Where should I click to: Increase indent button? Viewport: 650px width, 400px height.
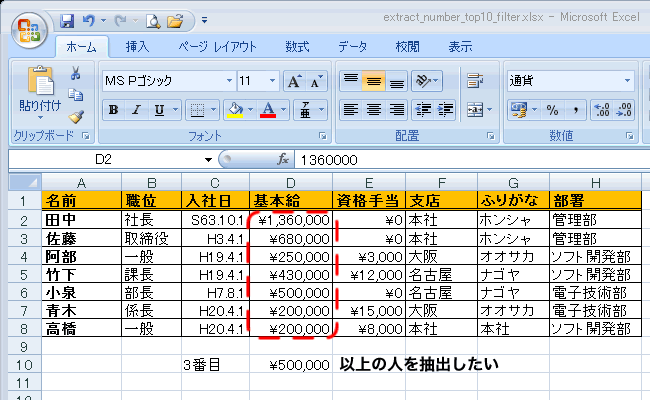pos(445,110)
